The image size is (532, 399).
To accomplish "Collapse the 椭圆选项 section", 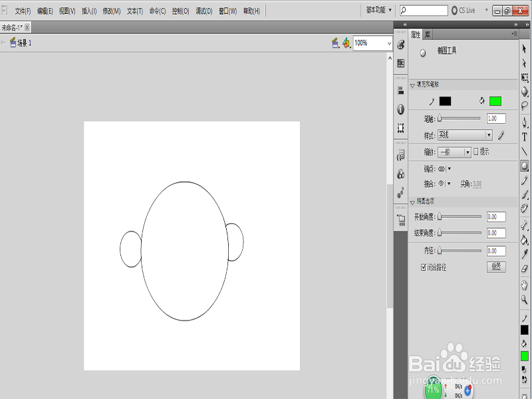I will click(x=412, y=202).
